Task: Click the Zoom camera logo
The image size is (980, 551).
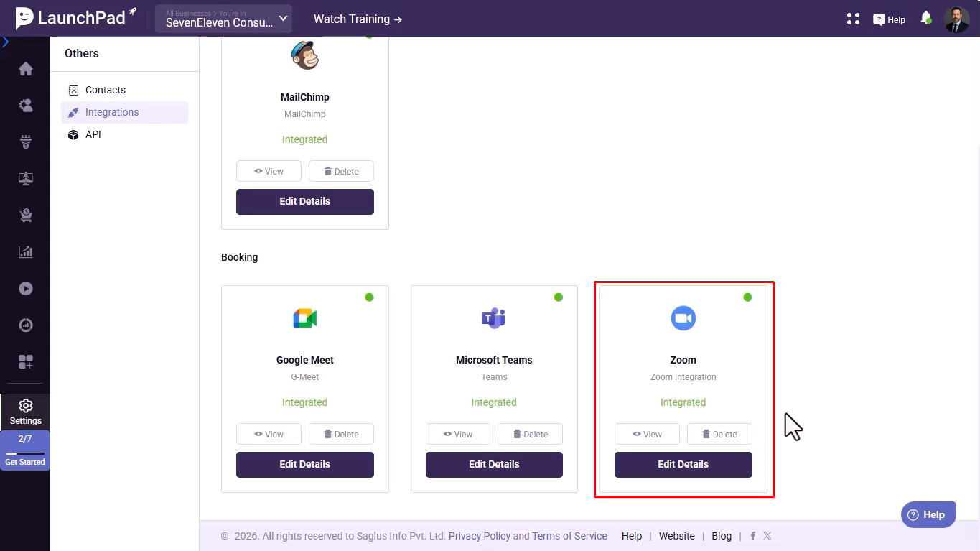Action: click(x=683, y=318)
